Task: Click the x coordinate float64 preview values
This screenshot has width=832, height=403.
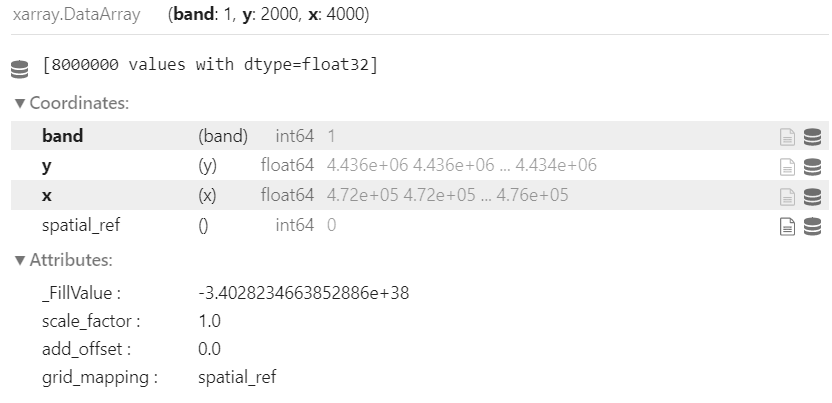Action: [x=447, y=195]
